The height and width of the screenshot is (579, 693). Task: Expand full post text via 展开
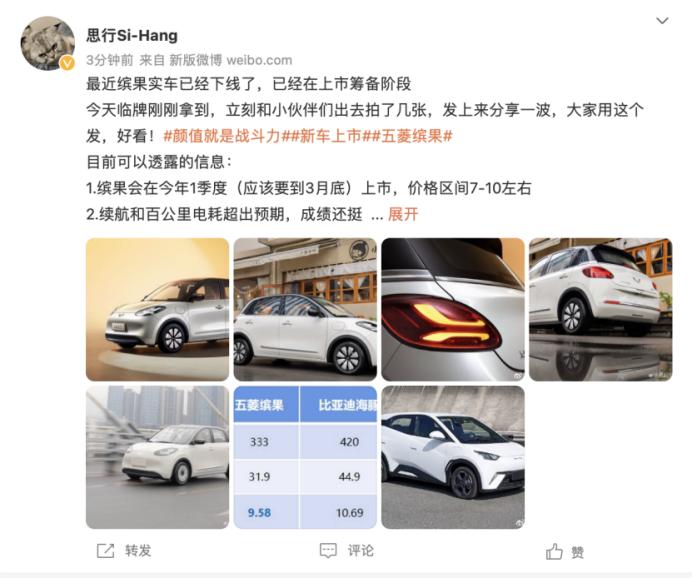pos(403,214)
